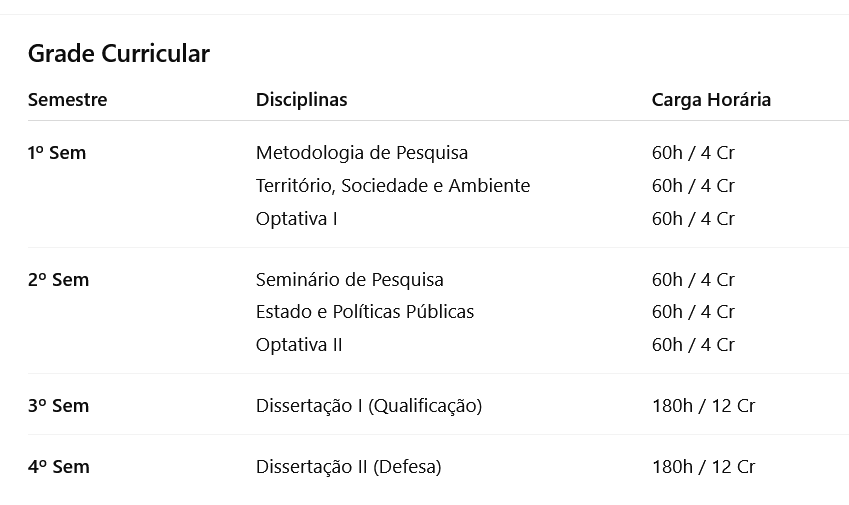
Task: Select the 1º Sem row label
Action: pyautogui.click(x=57, y=153)
